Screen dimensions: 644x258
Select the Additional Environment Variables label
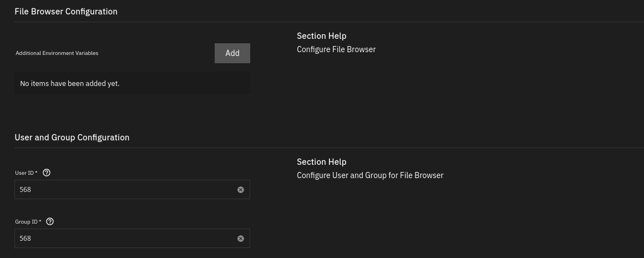pos(57,53)
